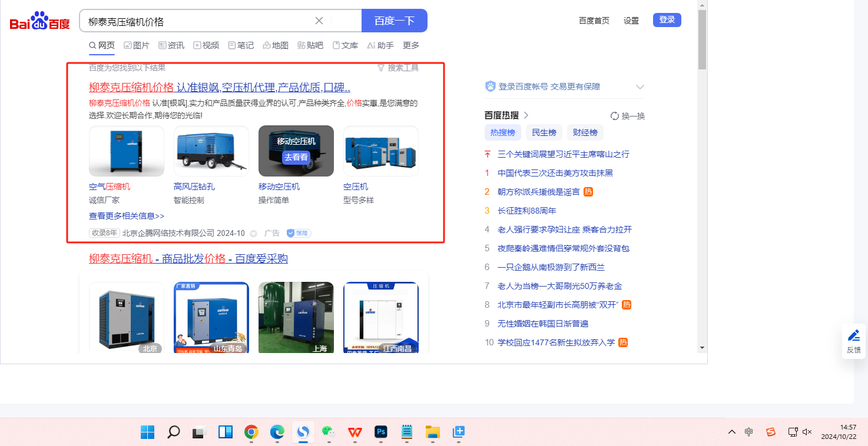
Task: Open hot search 学校回应1477名新生拟放弃入学
Action: click(x=556, y=342)
